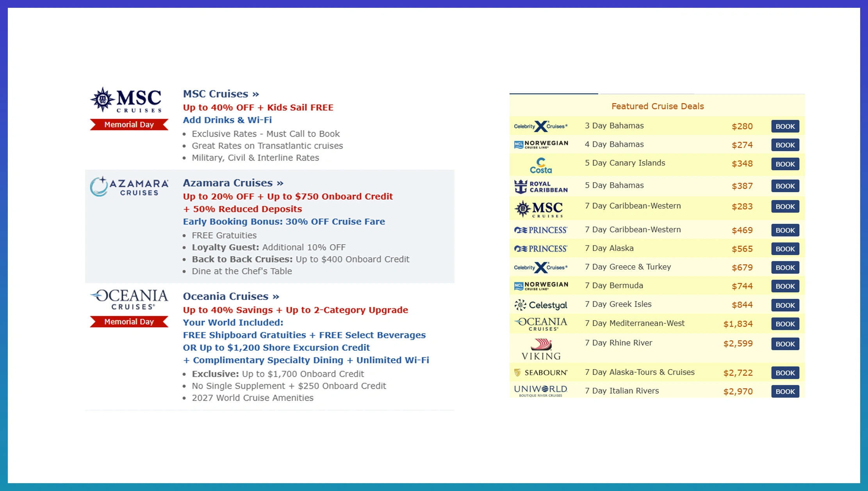
Task: Click Up to 40% OFF + Kids Sail FREE
Action: tap(258, 107)
